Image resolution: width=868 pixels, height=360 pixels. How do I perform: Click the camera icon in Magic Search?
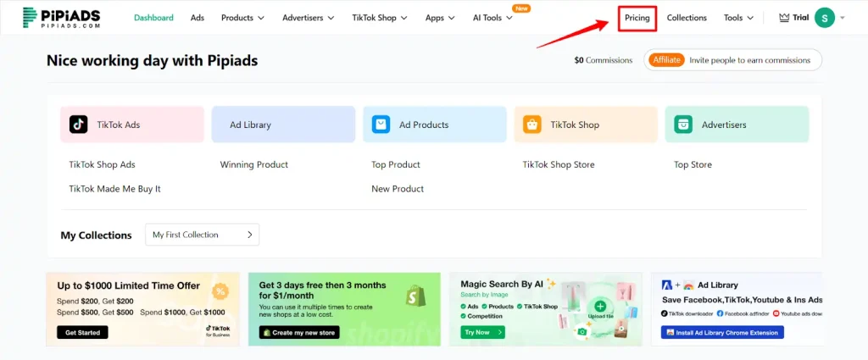click(x=581, y=331)
